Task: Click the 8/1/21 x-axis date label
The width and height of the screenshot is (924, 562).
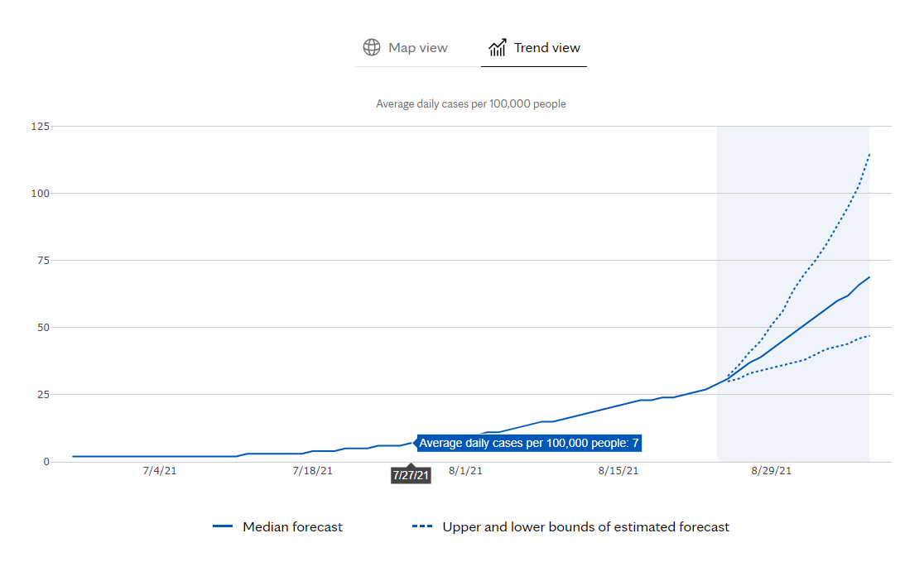Action: 464,471
